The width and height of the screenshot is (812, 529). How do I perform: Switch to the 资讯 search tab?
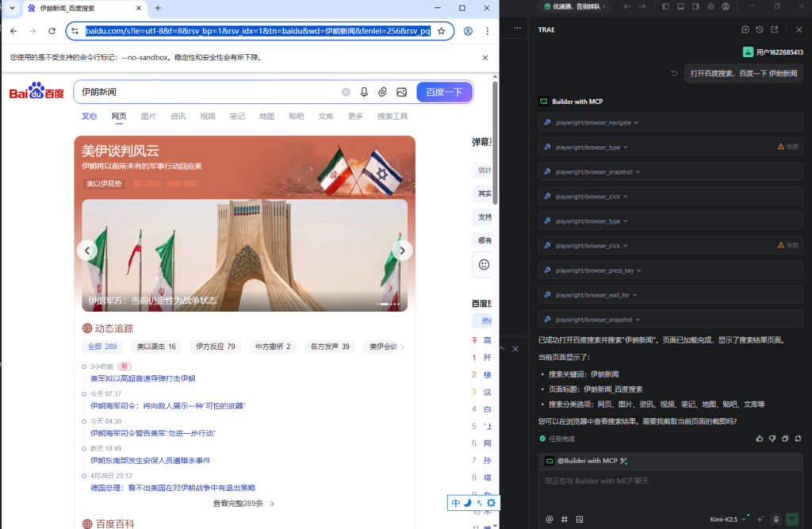click(x=178, y=117)
